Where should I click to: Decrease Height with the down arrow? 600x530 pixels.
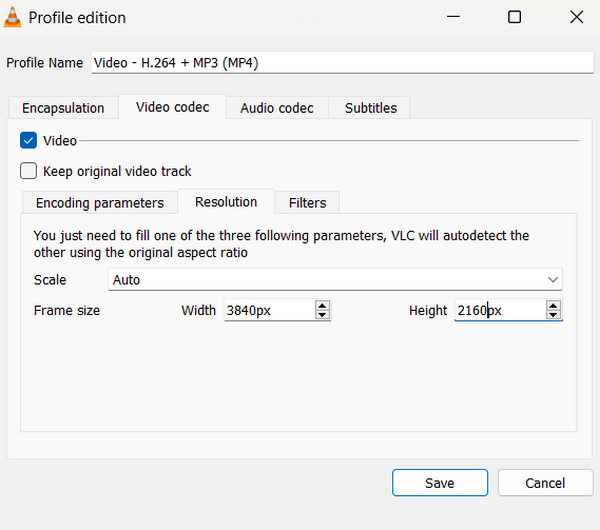[x=553, y=315]
